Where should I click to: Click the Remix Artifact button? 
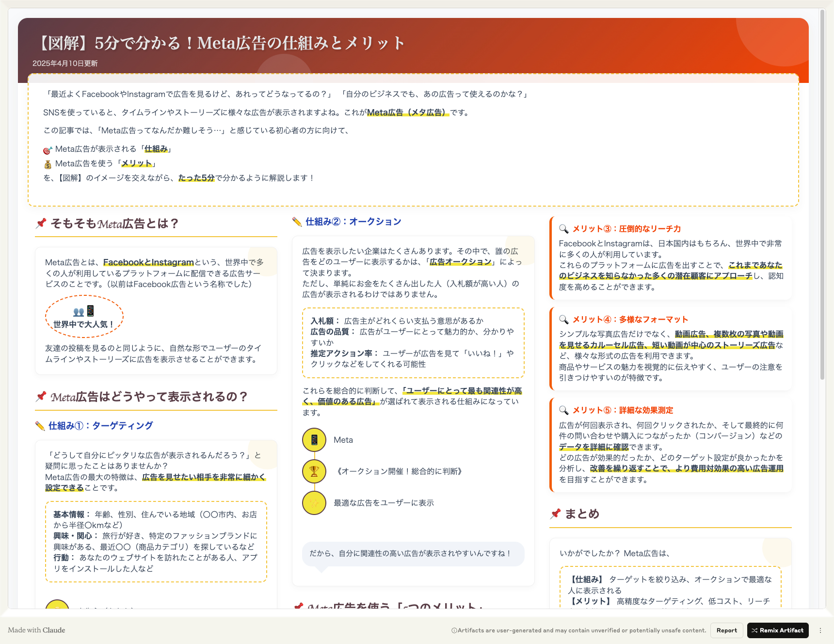click(x=777, y=630)
